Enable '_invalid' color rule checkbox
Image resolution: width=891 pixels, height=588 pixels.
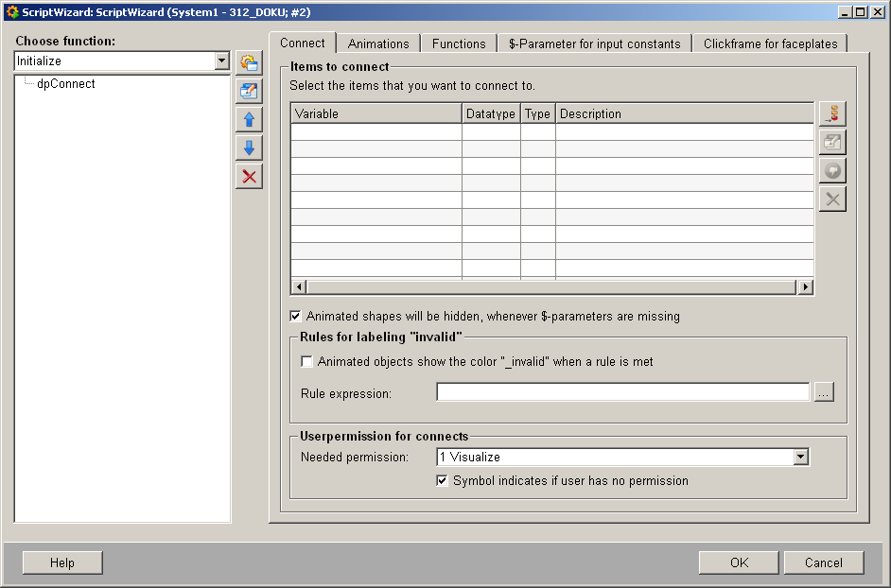[307, 362]
